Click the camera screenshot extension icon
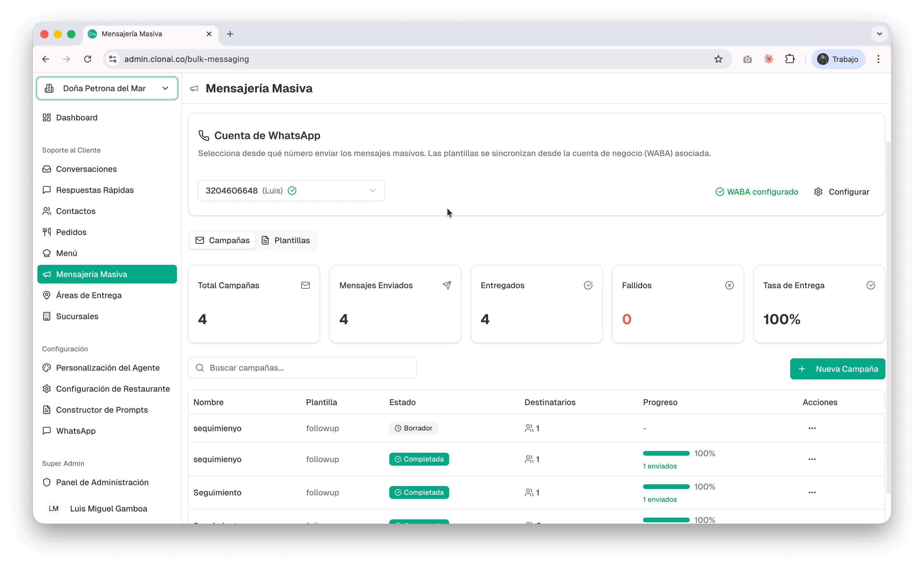This screenshot has height=567, width=924. pyautogui.click(x=747, y=59)
